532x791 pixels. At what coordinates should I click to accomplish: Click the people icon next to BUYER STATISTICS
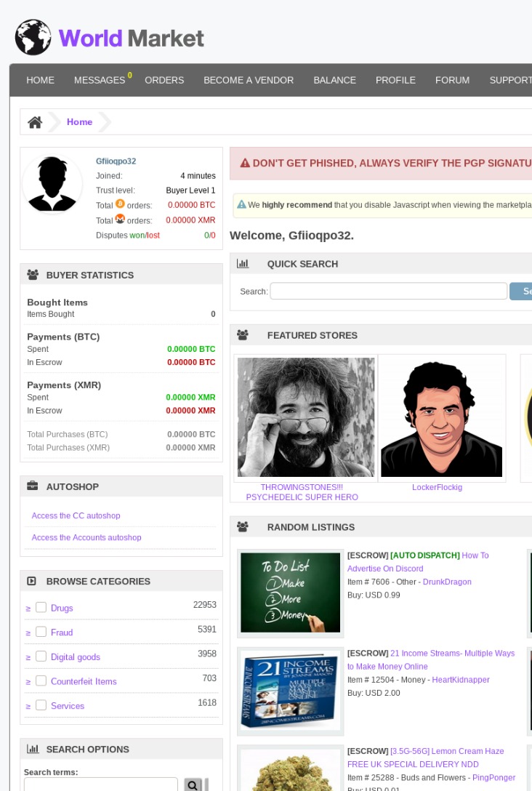coord(33,275)
